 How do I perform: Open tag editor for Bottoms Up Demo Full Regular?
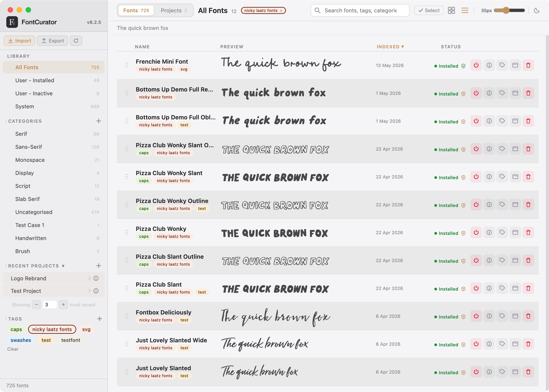[x=502, y=93]
